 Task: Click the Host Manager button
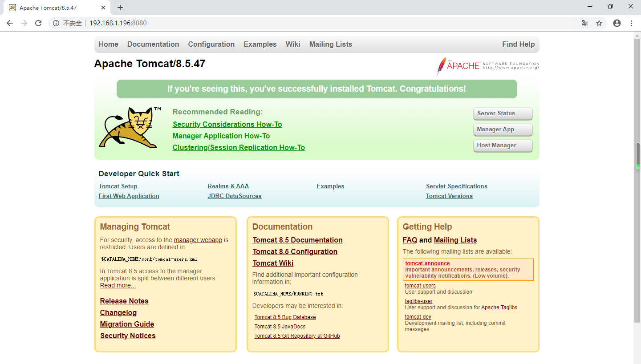[503, 146]
